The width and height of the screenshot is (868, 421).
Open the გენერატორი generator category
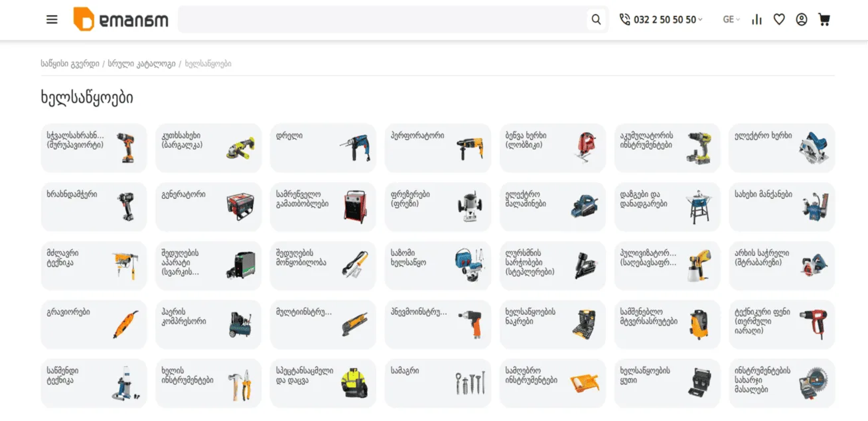[208, 207]
